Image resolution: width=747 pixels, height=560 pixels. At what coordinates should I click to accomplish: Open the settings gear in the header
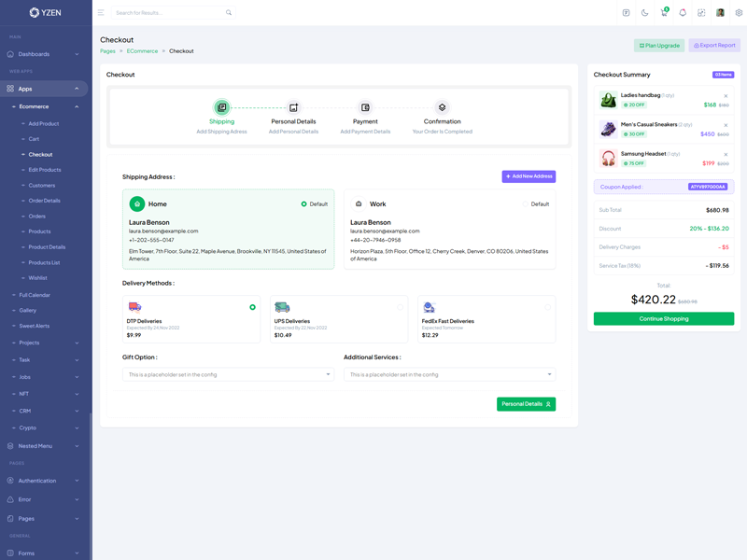point(739,13)
